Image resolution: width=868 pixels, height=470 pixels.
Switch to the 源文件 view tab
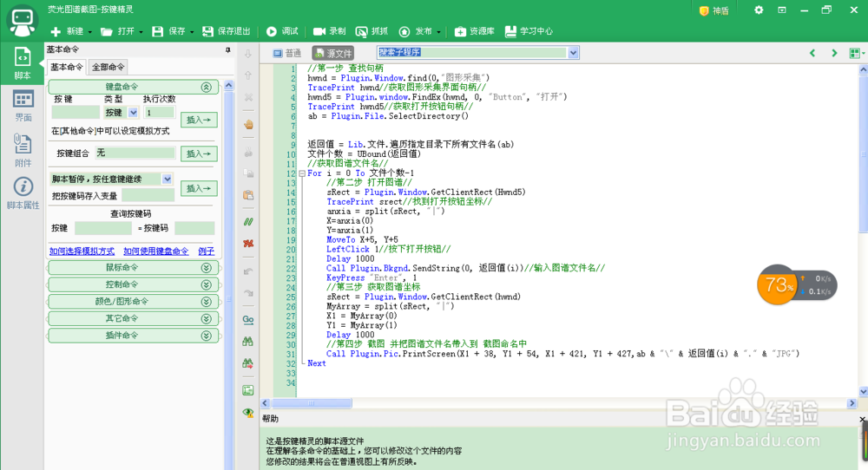pyautogui.click(x=332, y=53)
